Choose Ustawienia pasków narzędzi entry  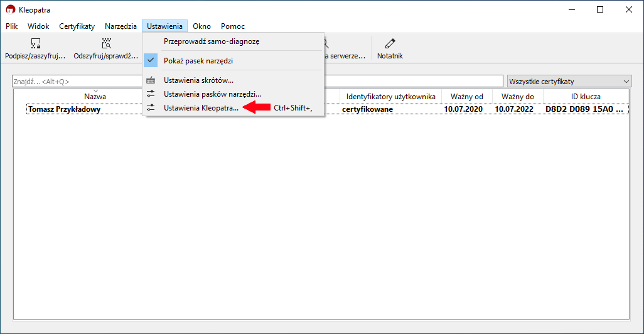click(x=233, y=94)
